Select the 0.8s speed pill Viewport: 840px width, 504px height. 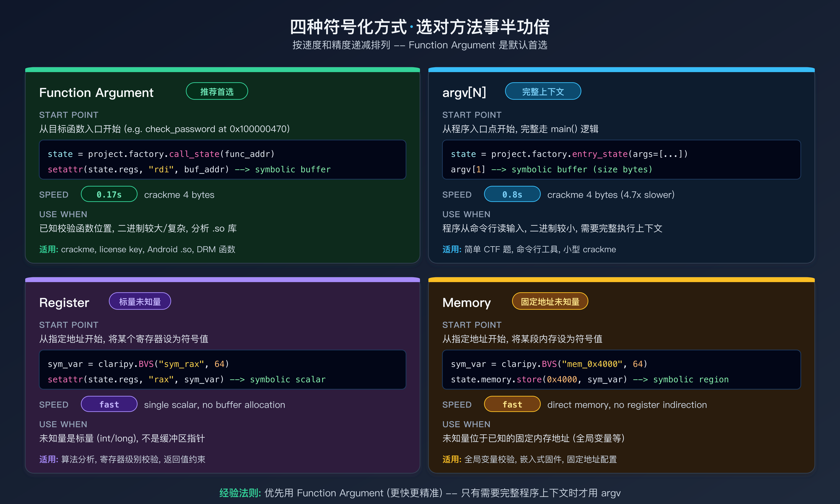(x=512, y=194)
